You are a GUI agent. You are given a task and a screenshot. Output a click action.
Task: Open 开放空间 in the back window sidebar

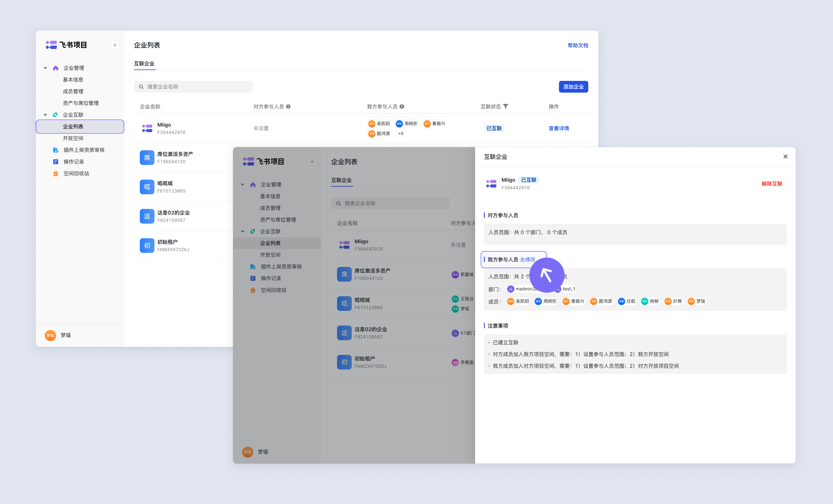point(73,138)
